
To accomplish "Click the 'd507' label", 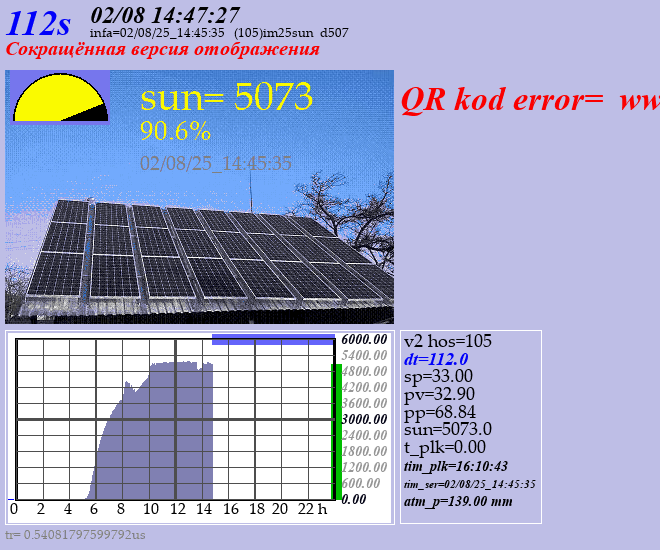I will 334,33.
